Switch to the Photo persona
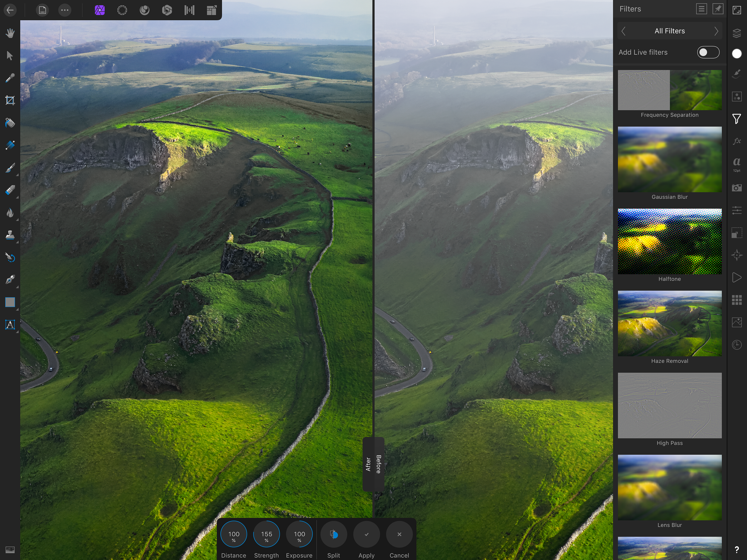Image resolution: width=747 pixels, height=560 pixels. coord(100,10)
